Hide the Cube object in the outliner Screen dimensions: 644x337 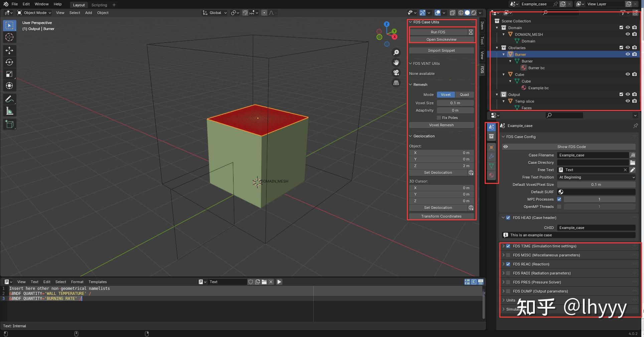628,74
